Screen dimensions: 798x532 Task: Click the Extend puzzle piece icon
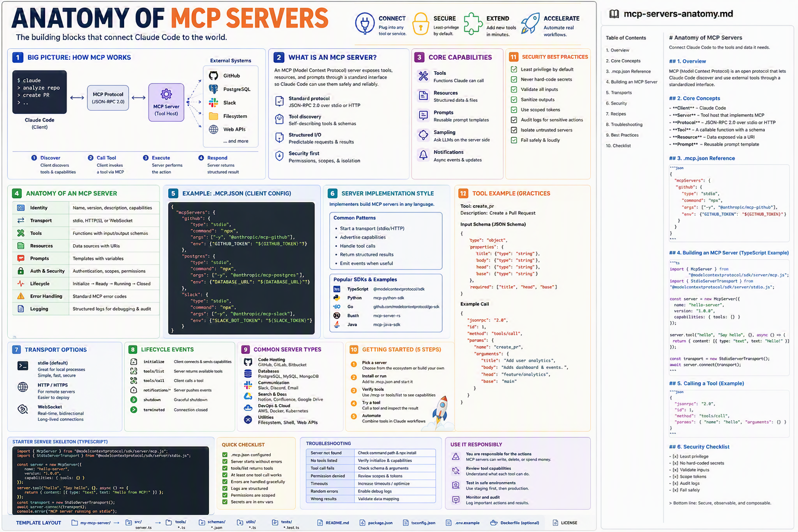click(x=473, y=23)
